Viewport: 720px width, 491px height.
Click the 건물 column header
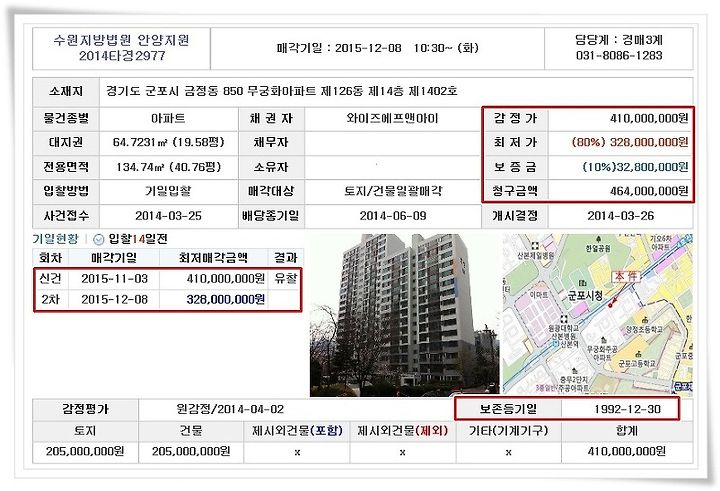[x=191, y=431]
